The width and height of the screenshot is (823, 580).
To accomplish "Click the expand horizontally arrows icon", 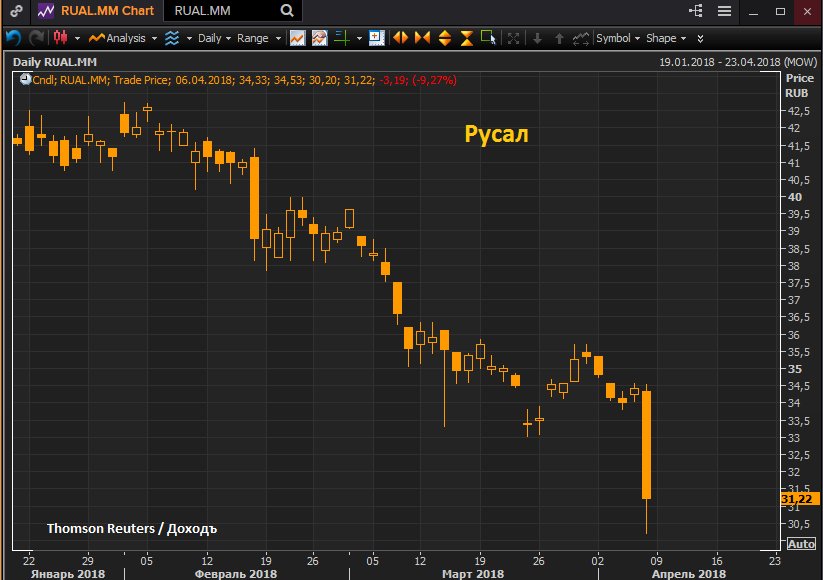I will coord(400,38).
